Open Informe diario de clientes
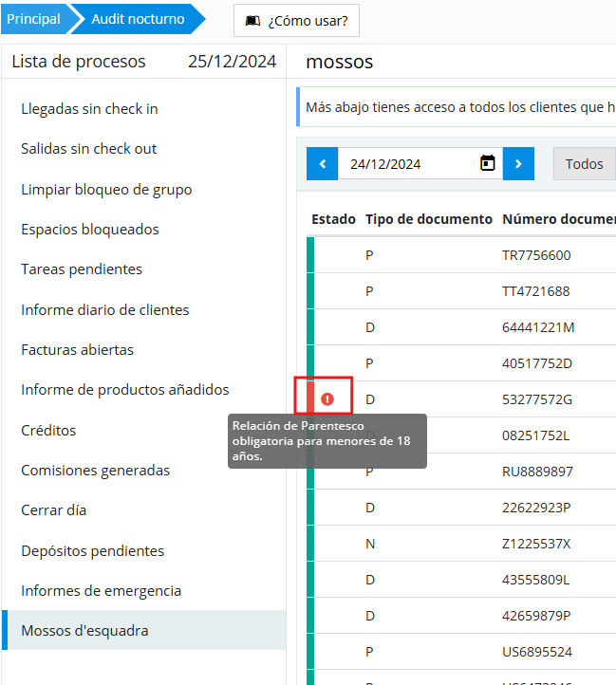Viewport: 616px width, 685px height. pyautogui.click(x=104, y=310)
